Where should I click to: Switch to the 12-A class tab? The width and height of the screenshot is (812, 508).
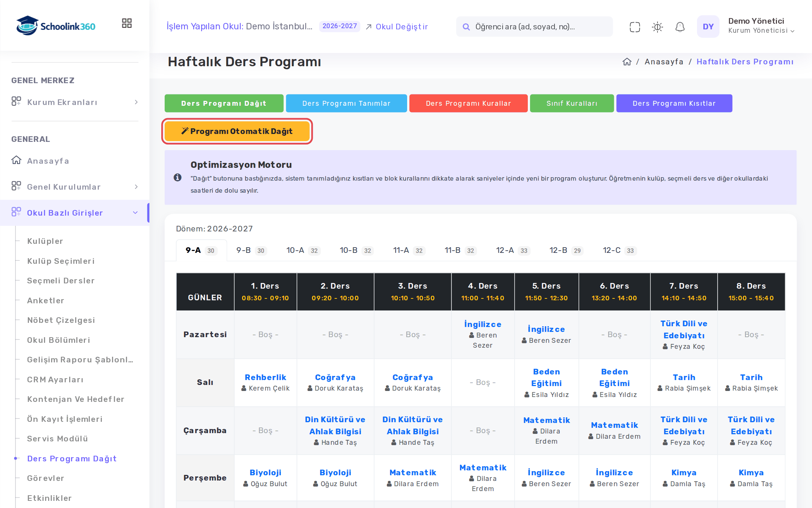pos(513,250)
